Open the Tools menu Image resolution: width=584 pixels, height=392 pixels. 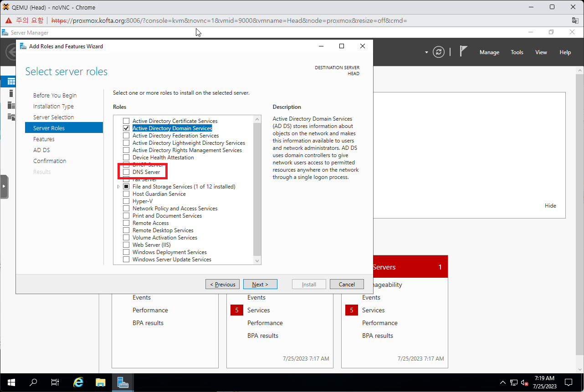pos(517,52)
